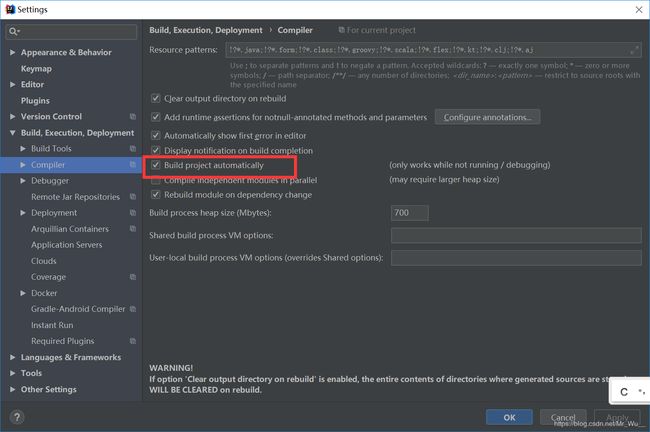650x432 pixels.
Task: Click the search magnifier icon in settings
Action: (x=13, y=31)
